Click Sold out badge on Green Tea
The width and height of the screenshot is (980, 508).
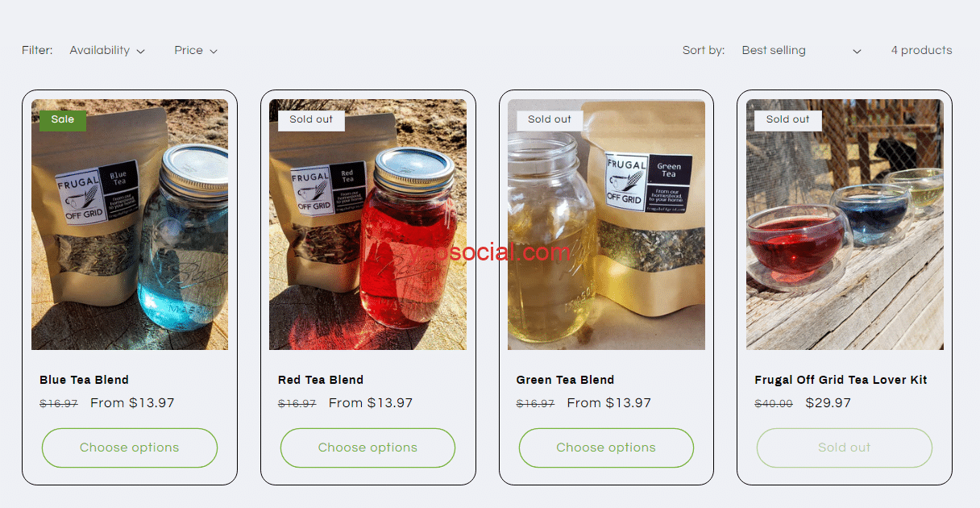point(550,120)
